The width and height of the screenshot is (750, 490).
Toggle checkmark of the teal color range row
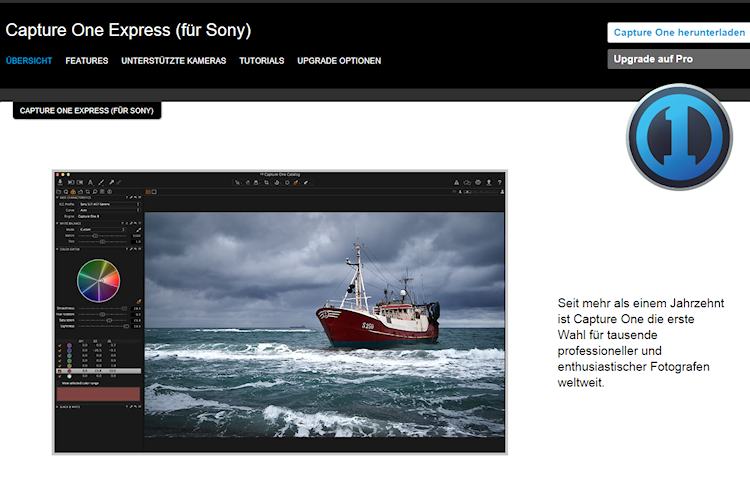60,356
